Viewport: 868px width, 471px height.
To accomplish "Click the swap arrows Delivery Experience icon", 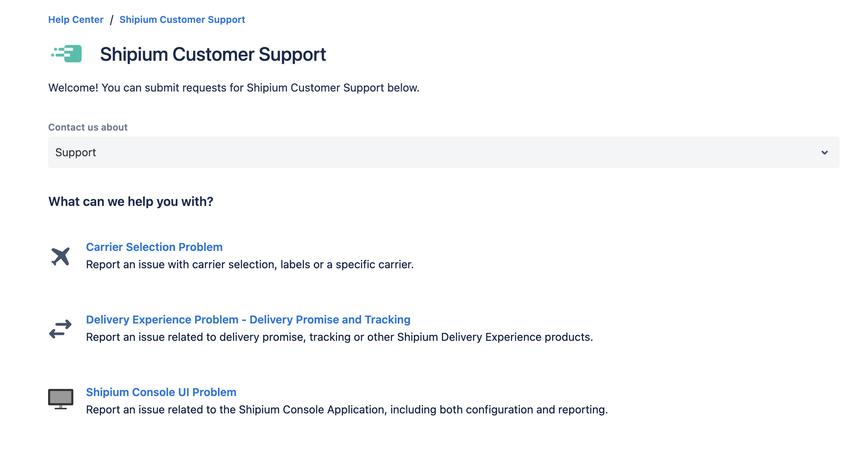I will [x=60, y=329].
